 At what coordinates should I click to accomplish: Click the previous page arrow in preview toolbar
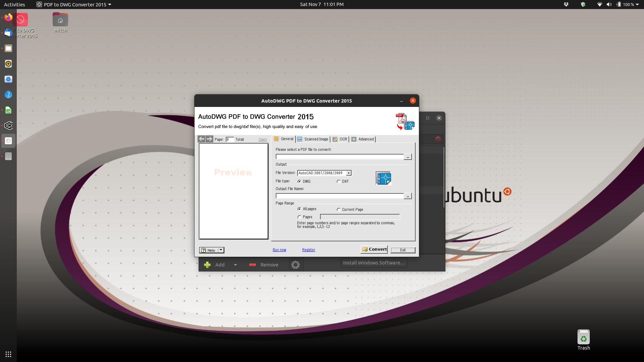click(202, 139)
